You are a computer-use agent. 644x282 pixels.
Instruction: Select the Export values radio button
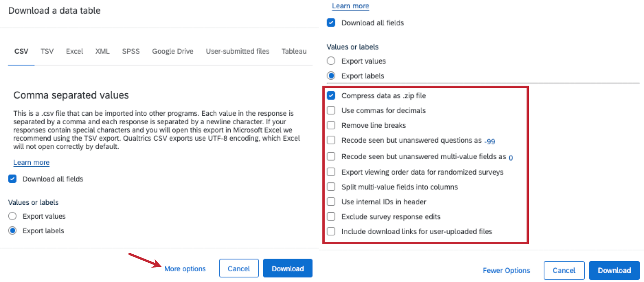[12, 216]
